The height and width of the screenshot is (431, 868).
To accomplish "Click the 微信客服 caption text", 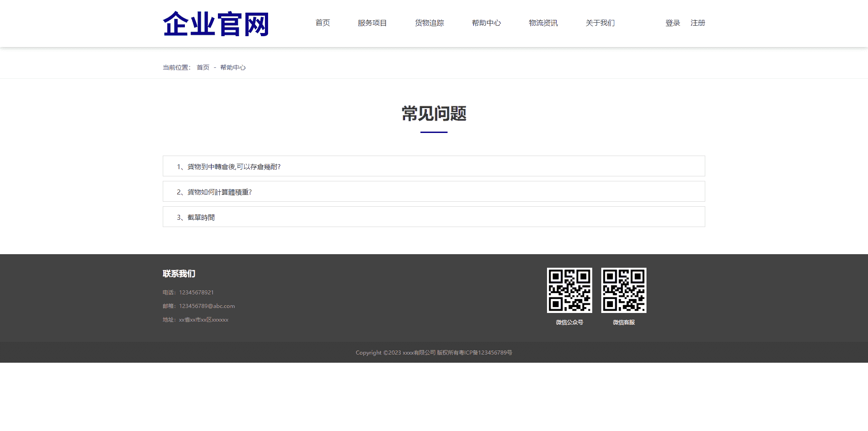I will click(x=624, y=322).
